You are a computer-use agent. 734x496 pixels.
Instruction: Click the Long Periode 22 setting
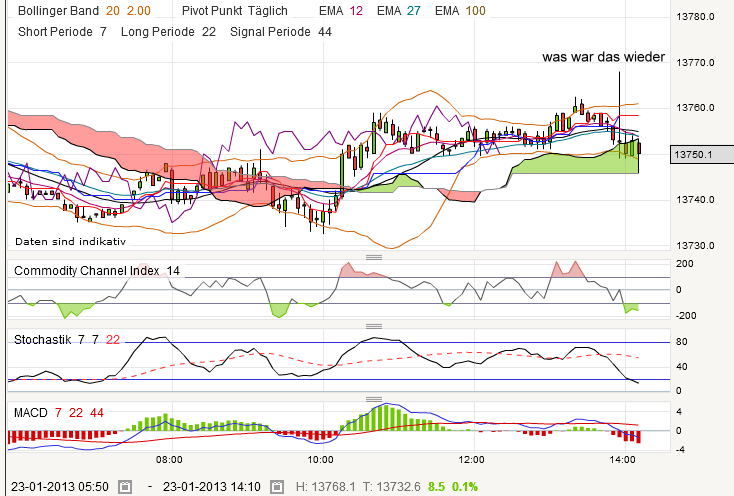click(x=168, y=32)
